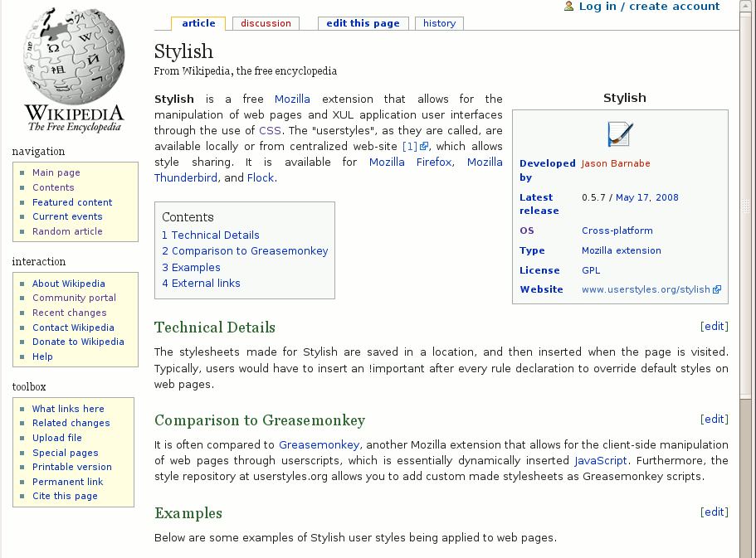Open Featured content link

click(x=72, y=202)
